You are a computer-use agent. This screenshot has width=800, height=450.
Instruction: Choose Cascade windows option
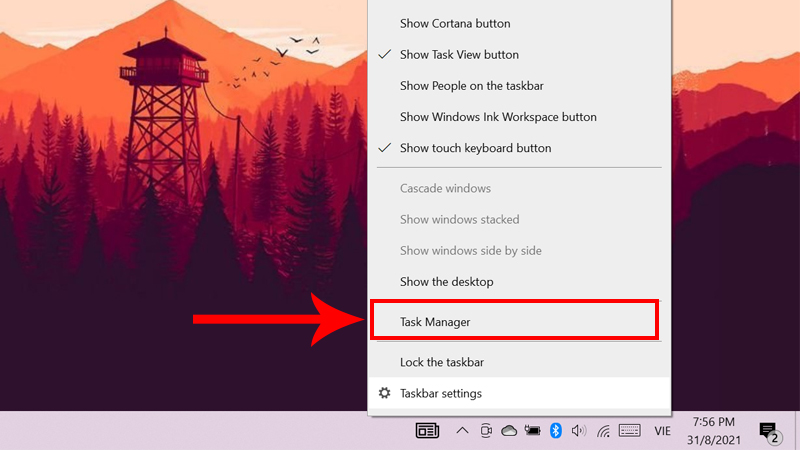(519, 188)
